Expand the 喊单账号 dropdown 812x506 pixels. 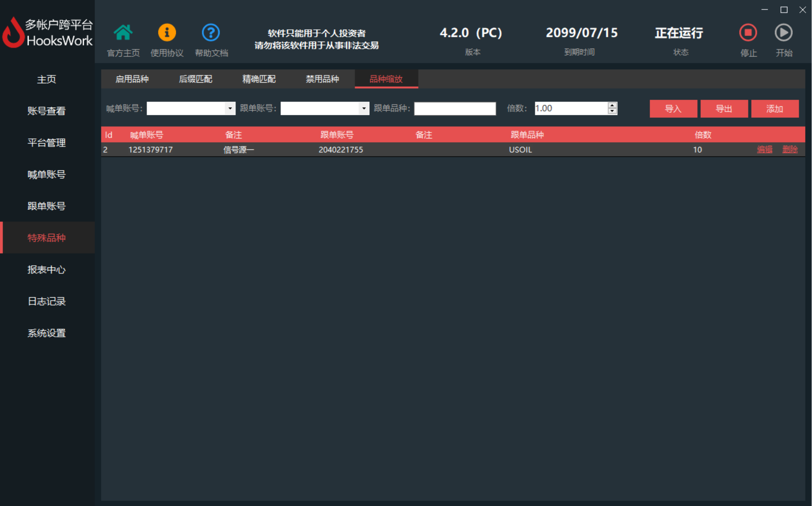coord(230,108)
